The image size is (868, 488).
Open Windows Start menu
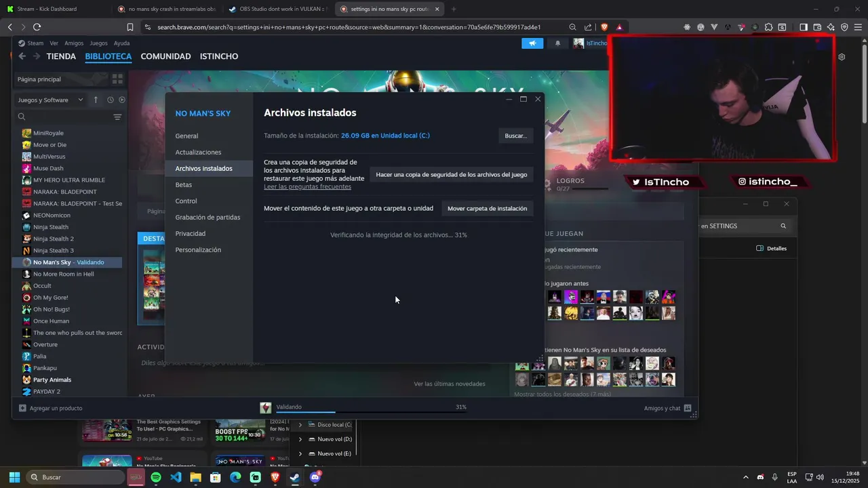(14, 477)
